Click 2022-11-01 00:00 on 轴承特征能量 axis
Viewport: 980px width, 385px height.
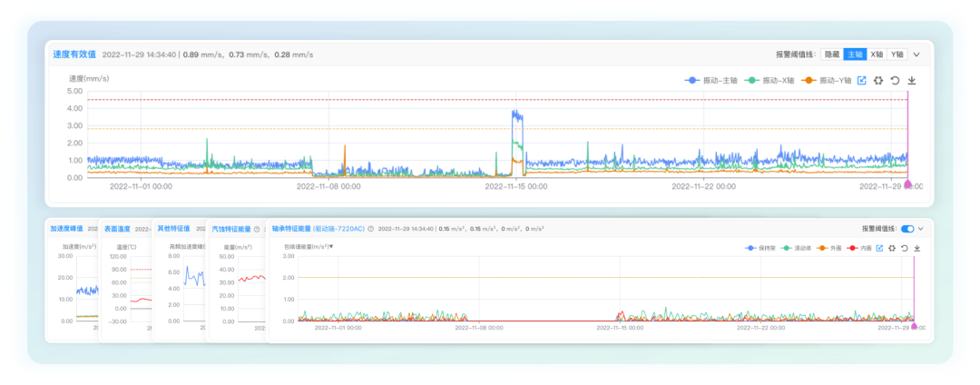[x=338, y=327]
